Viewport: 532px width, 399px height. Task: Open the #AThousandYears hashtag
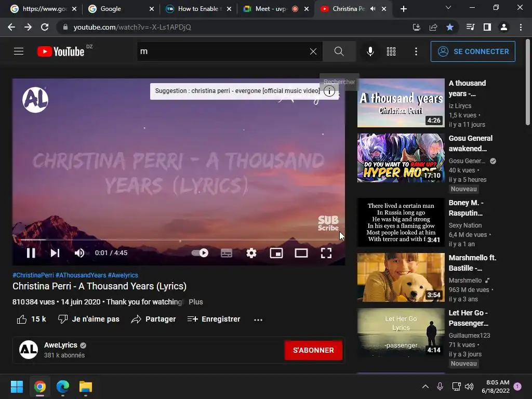[x=81, y=275]
